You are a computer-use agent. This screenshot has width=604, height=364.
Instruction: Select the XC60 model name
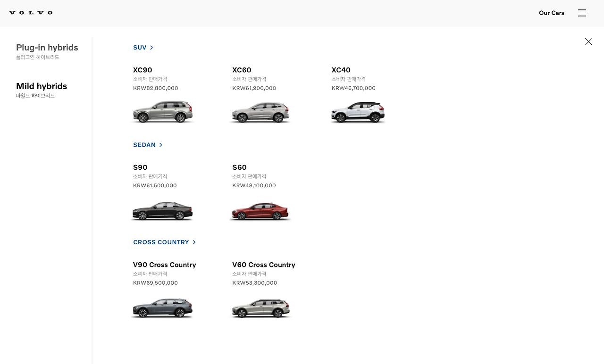click(x=242, y=70)
